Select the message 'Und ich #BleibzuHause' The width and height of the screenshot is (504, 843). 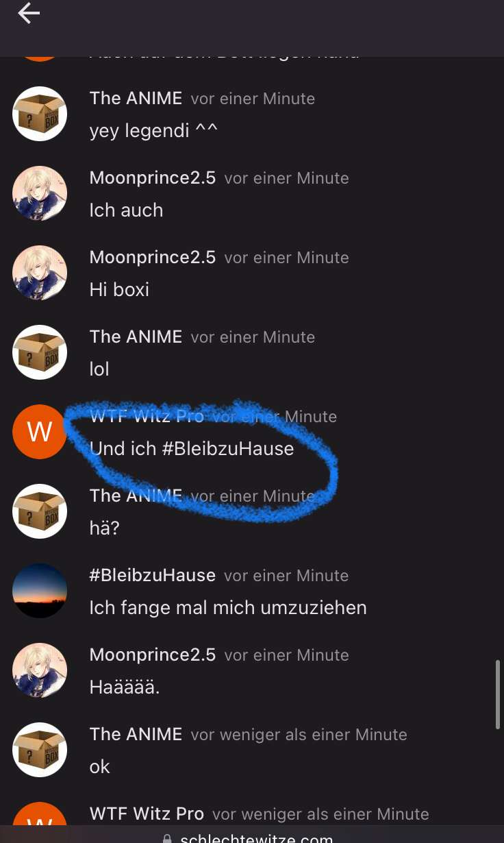point(192,448)
